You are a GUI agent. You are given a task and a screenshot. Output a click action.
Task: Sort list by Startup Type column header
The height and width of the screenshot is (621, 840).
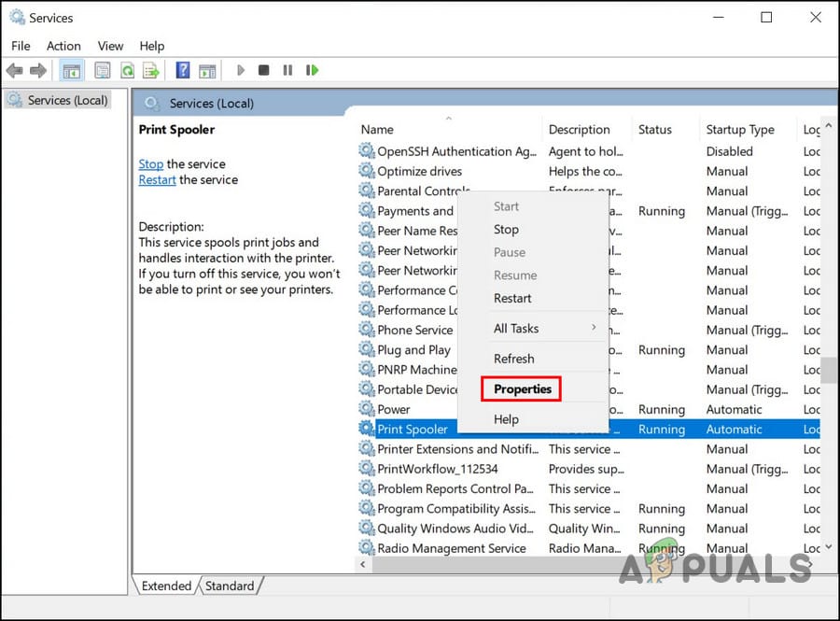[x=740, y=130]
